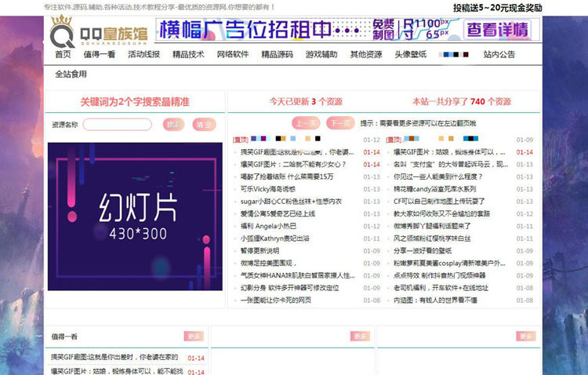Open 站内公告 announcements page
Viewport: 588px width, 375px height.
(499, 55)
